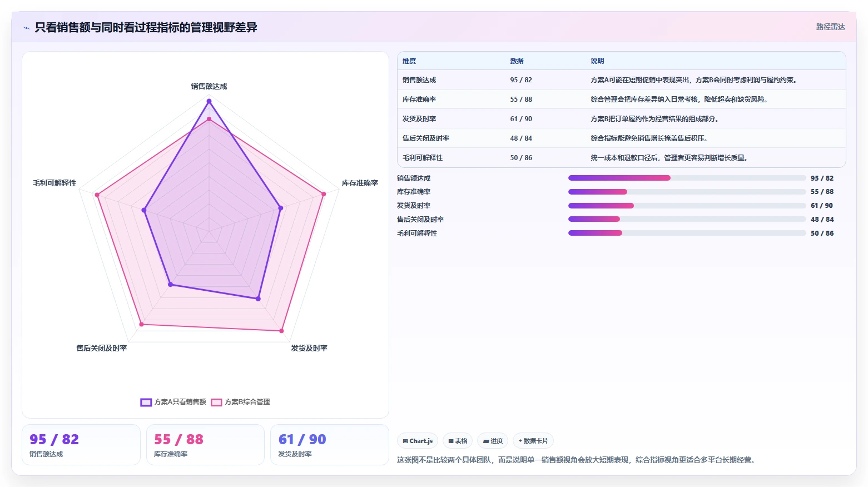The width and height of the screenshot is (868, 487).
Task: Click the 50 / 86 table data cell
Action: pos(521,158)
